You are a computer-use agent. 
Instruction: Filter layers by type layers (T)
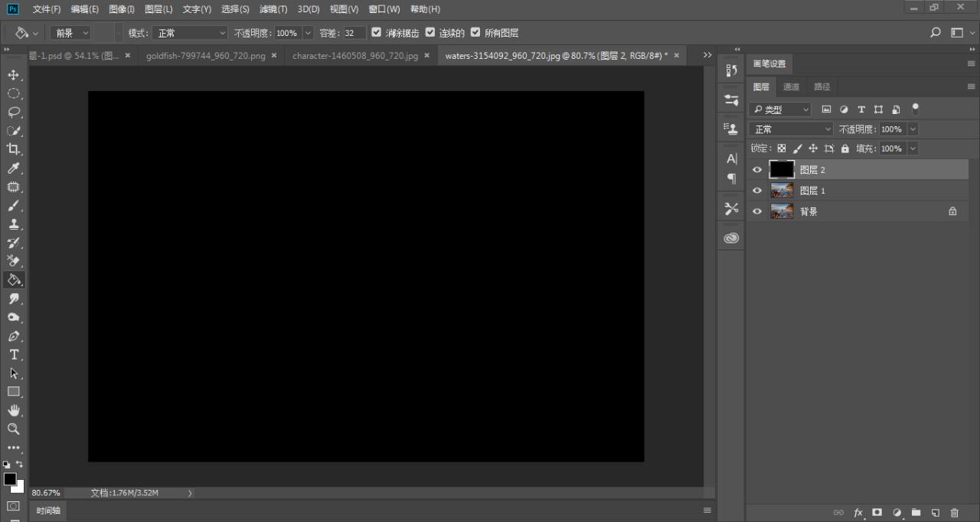click(x=861, y=109)
